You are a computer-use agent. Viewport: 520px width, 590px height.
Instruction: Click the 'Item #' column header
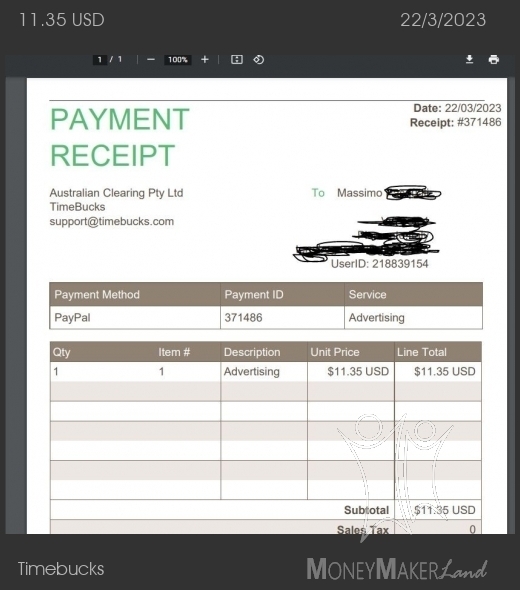(174, 352)
